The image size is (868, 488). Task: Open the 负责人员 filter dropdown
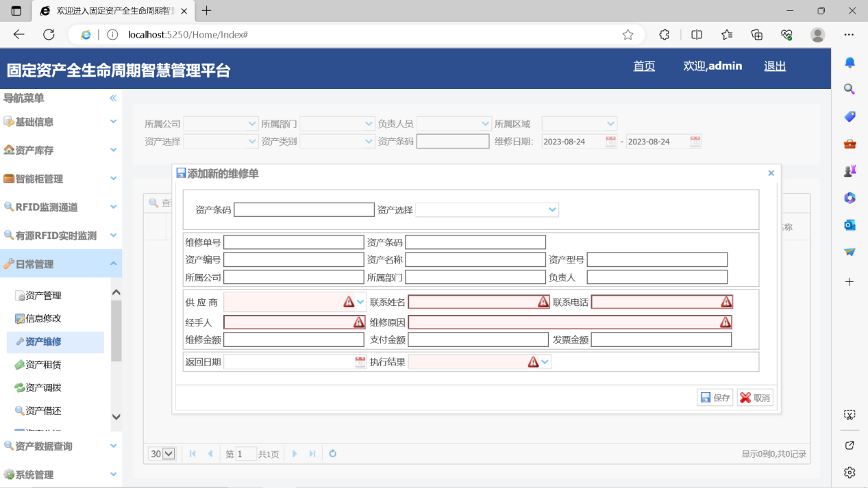point(485,124)
